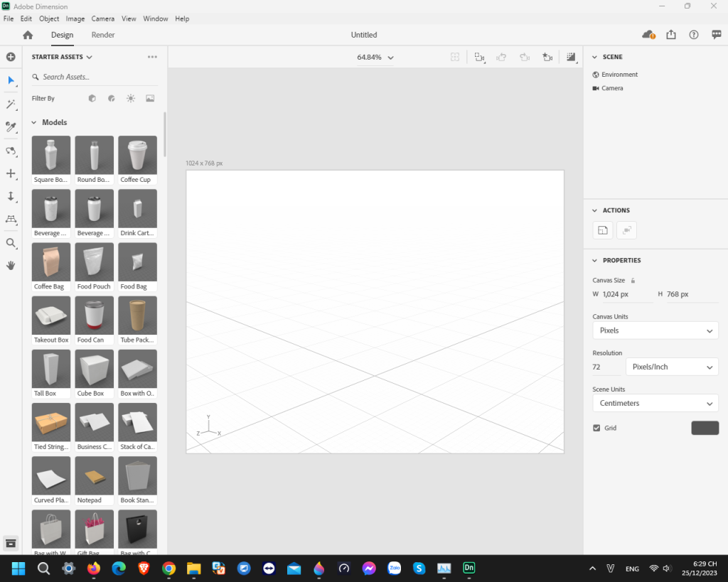Open the zoom level 64.84% dropdown
728x582 pixels.
pyautogui.click(x=375, y=58)
